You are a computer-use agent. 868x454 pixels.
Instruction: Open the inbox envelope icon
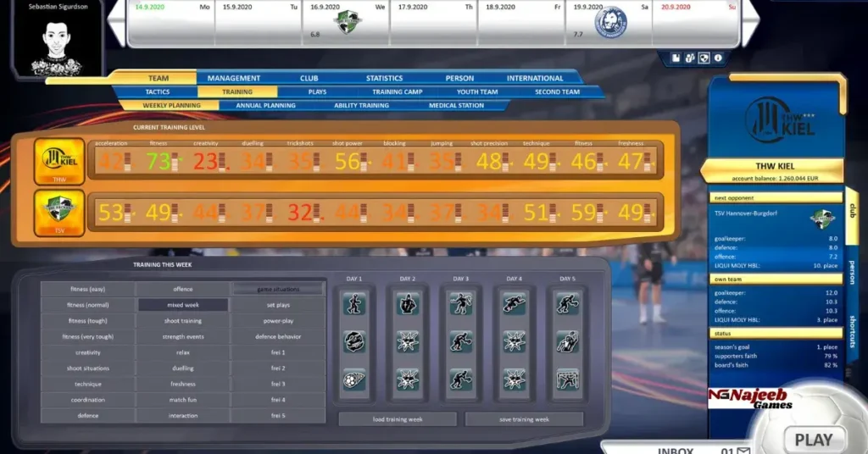(x=743, y=451)
